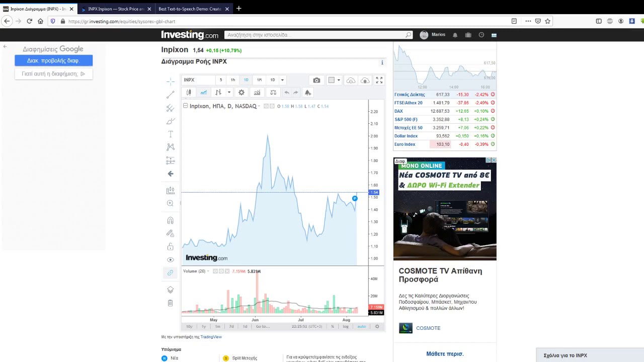Click the undo arrow in chart toolbar
Screen dimensions: 644x362
tap(287, 93)
